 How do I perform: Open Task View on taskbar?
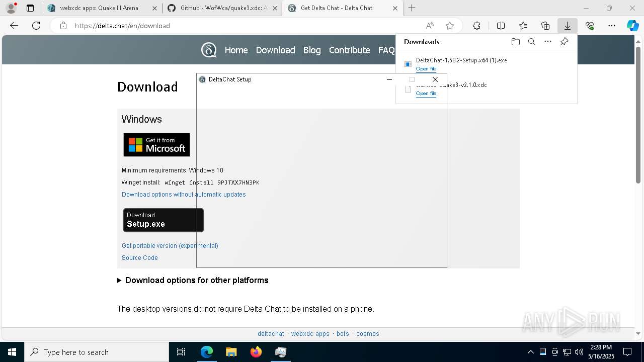tap(181, 352)
